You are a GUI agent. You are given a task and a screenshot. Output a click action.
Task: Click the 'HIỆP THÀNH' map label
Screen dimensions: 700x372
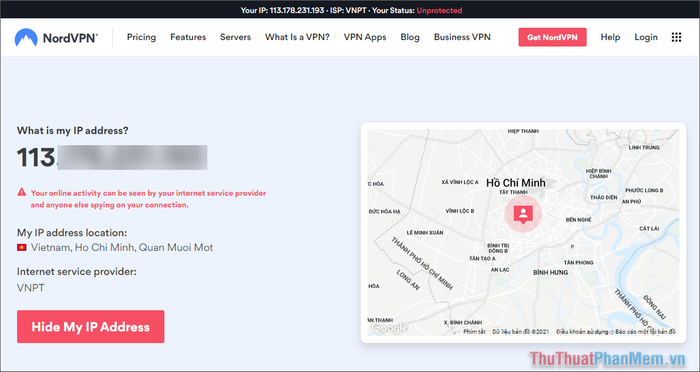click(523, 131)
